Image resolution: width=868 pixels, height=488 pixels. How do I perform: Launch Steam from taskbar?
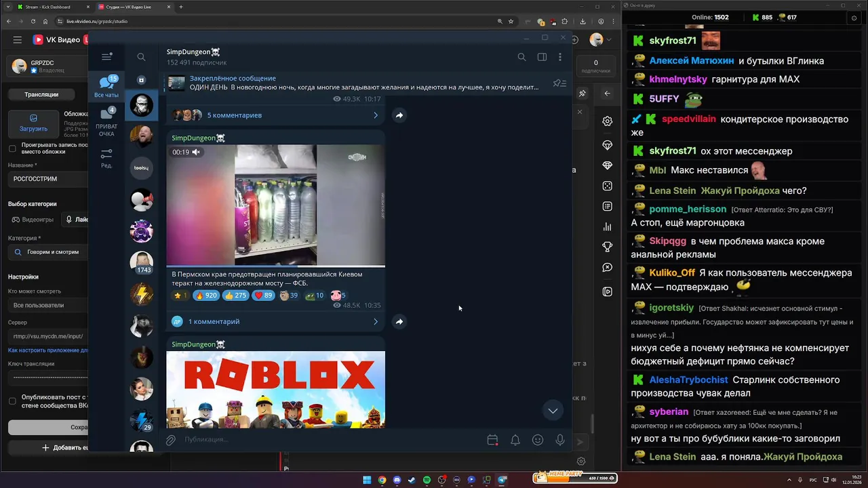click(412, 480)
